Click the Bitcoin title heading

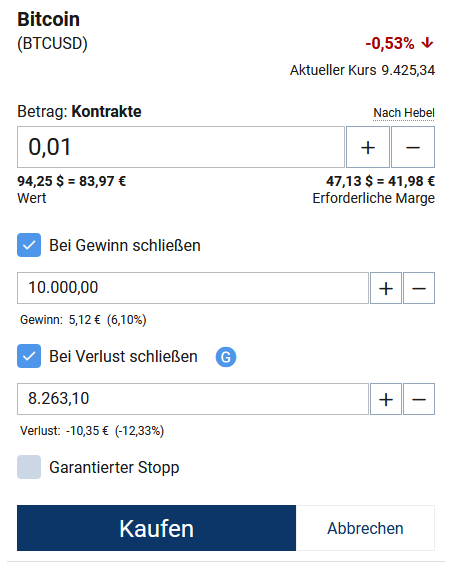(49, 19)
